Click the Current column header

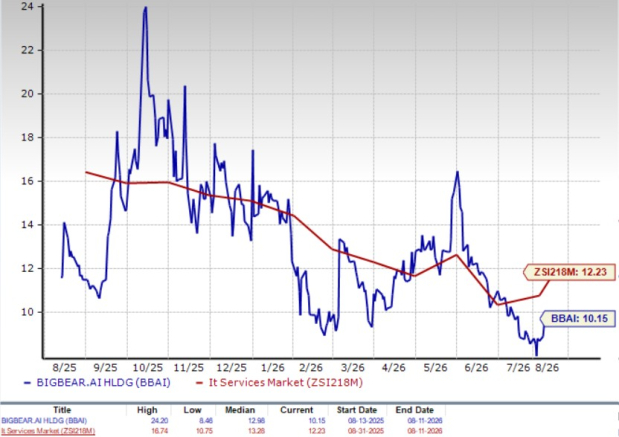click(x=296, y=410)
